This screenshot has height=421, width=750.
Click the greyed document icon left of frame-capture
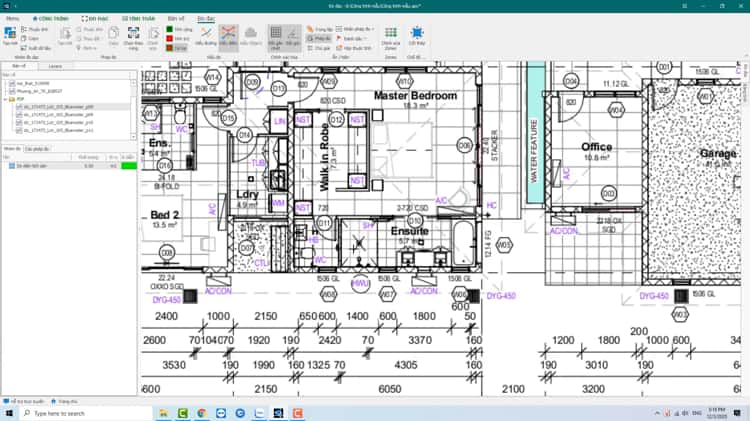[x=113, y=33]
